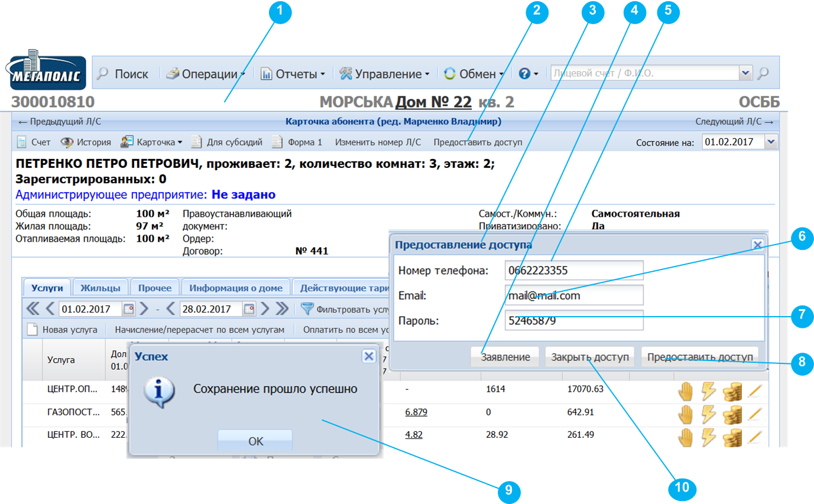Switch to the Жильцы tab
This screenshot has width=814, height=504.
[100, 288]
